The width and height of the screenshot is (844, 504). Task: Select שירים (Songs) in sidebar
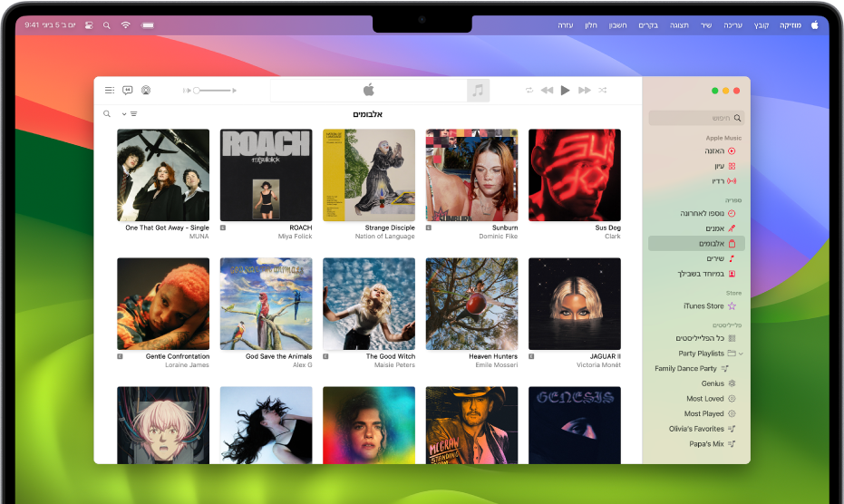tap(721, 259)
